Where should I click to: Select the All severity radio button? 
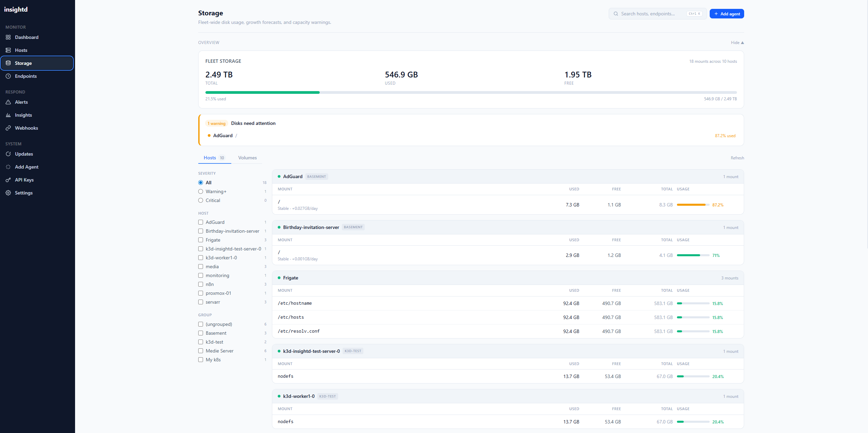201,183
